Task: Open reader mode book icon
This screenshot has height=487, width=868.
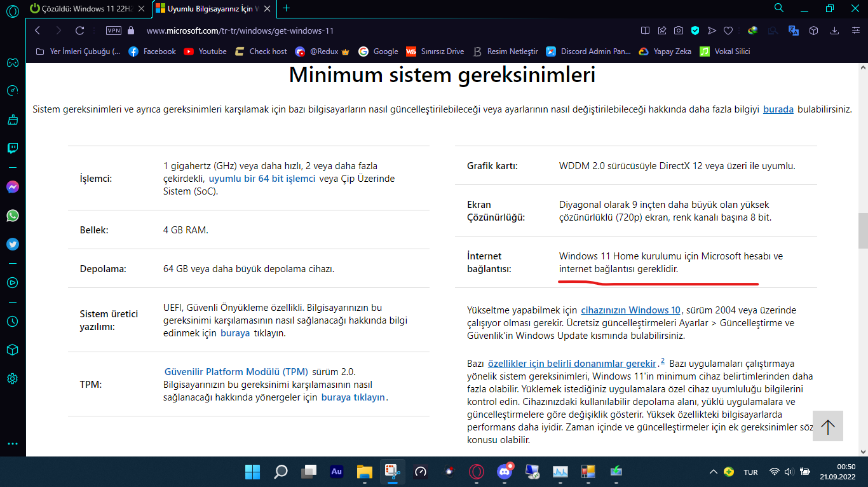Action: click(645, 31)
